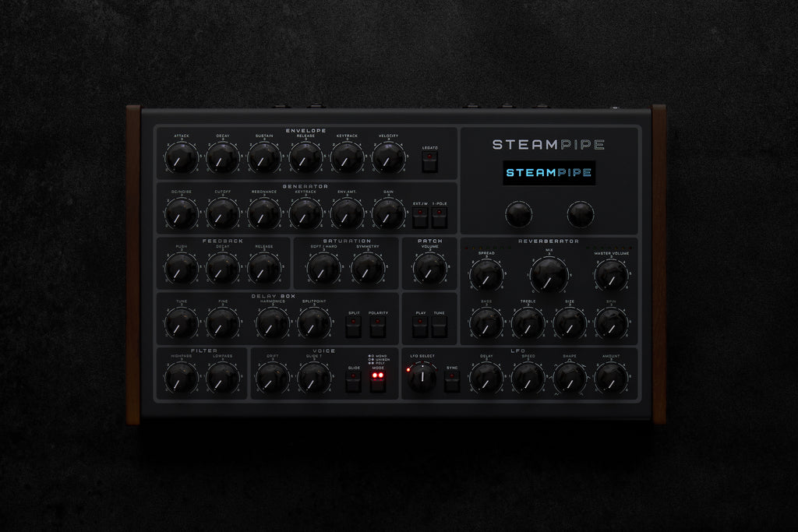Click the Feedback Decay knob
798x532 pixels.
click(222, 269)
